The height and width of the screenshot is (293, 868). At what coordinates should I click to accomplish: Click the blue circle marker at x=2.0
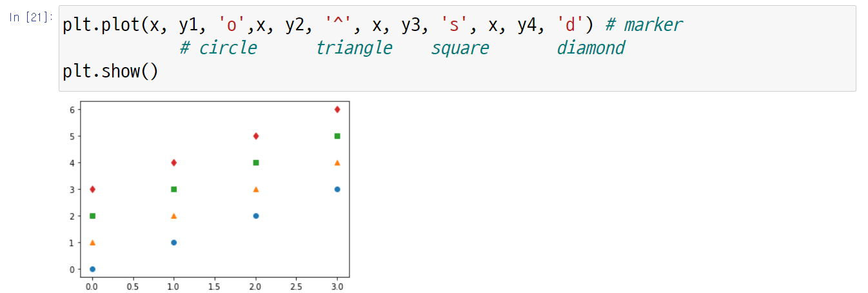(255, 216)
